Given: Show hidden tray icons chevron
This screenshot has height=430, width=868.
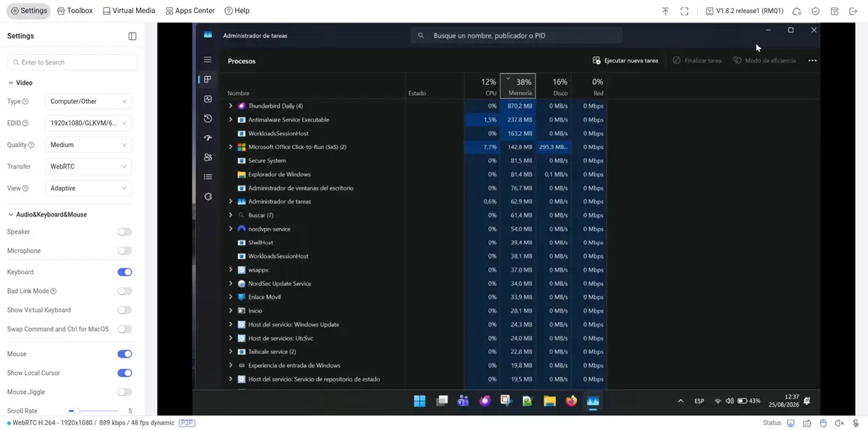Looking at the screenshot, I should 681,401.
